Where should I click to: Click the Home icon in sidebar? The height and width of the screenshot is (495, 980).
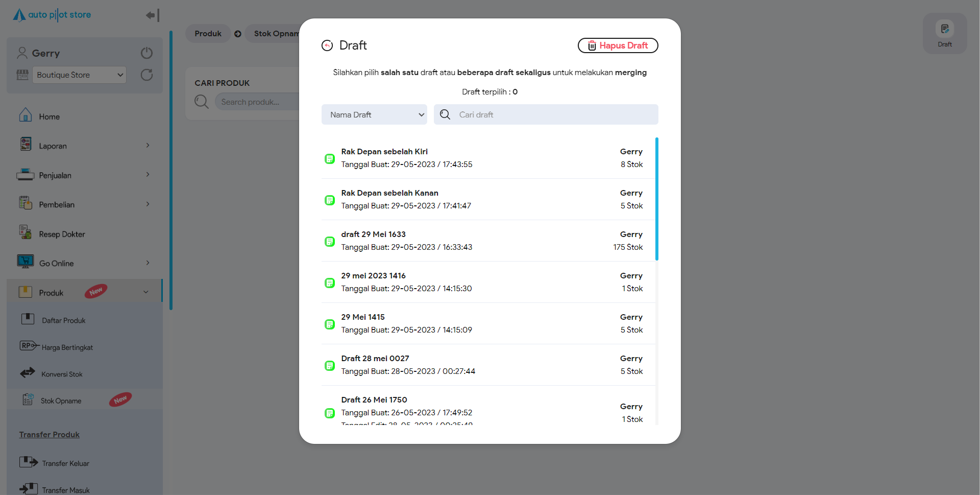click(x=26, y=115)
